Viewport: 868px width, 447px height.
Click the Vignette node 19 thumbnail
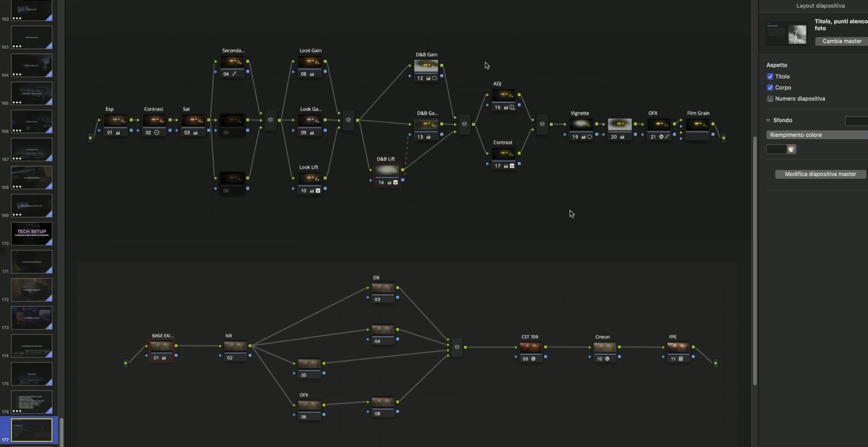click(x=580, y=125)
